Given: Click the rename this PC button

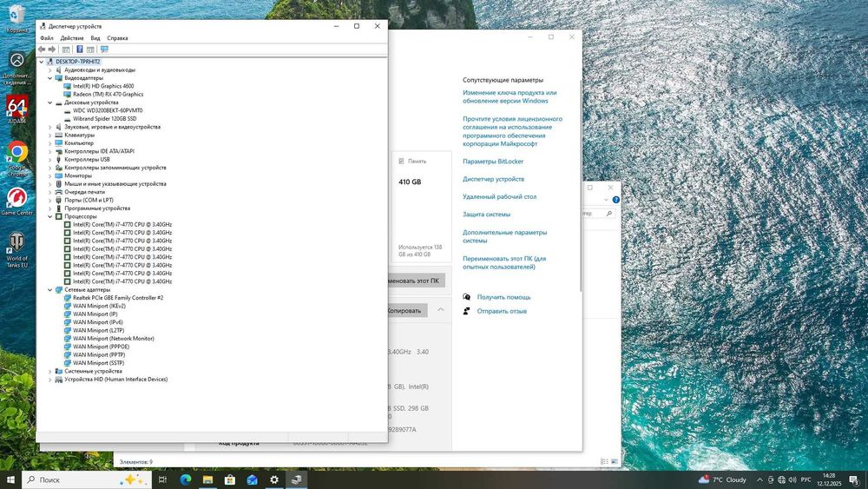Looking at the screenshot, I should [417, 281].
